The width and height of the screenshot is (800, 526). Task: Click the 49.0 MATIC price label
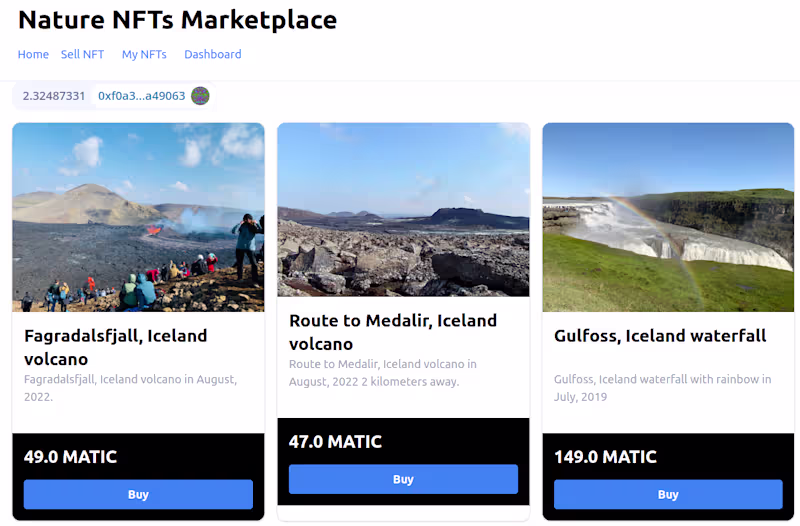click(70, 457)
